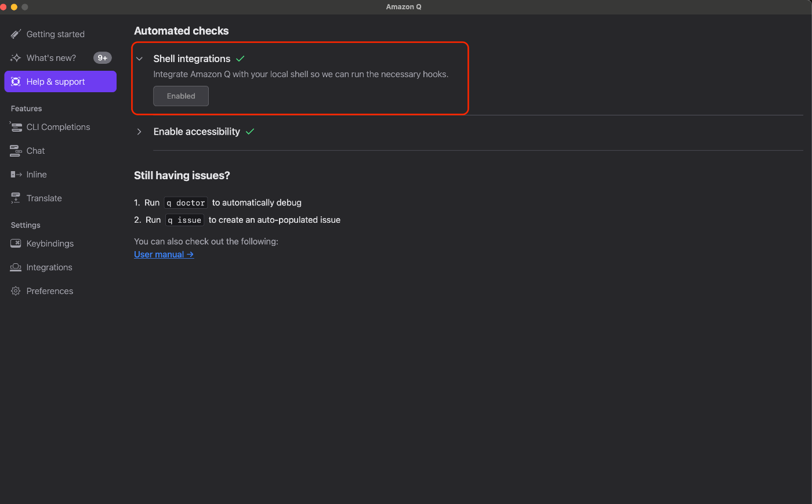Click the CLI Completions sidebar icon
Image resolution: width=812 pixels, height=504 pixels.
(16, 127)
